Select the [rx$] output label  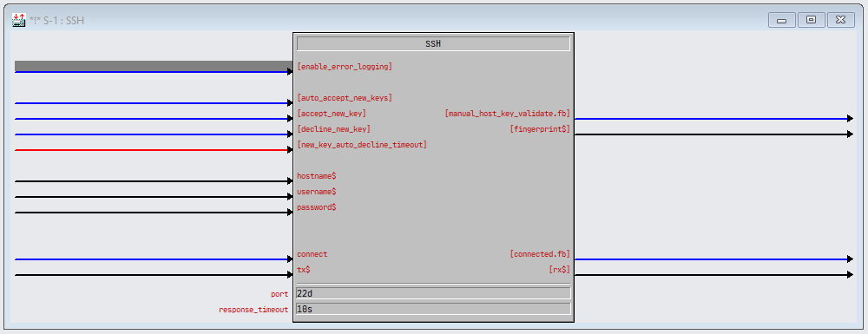559,269
